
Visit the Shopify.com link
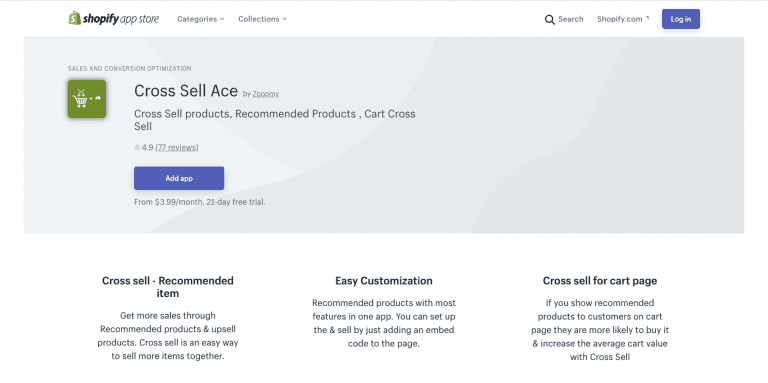point(620,19)
